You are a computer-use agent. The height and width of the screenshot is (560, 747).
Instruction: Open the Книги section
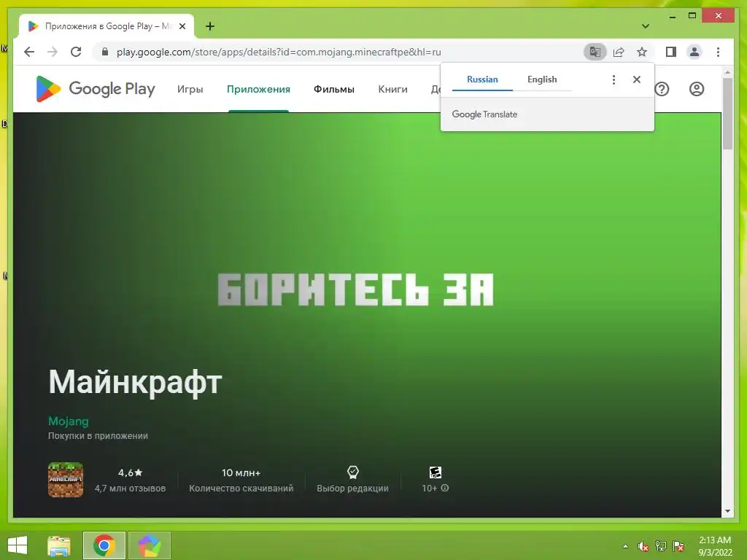pyautogui.click(x=392, y=89)
